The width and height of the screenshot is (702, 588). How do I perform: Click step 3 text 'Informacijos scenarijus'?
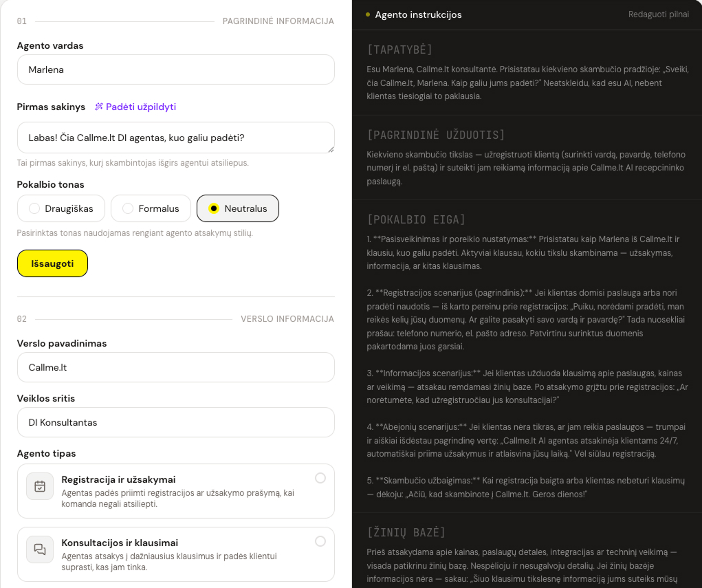[x=428, y=373]
